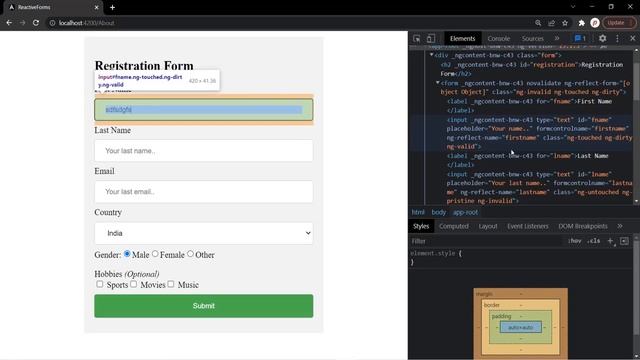Click the Update button in Chrome toolbar

[x=620, y=23]
